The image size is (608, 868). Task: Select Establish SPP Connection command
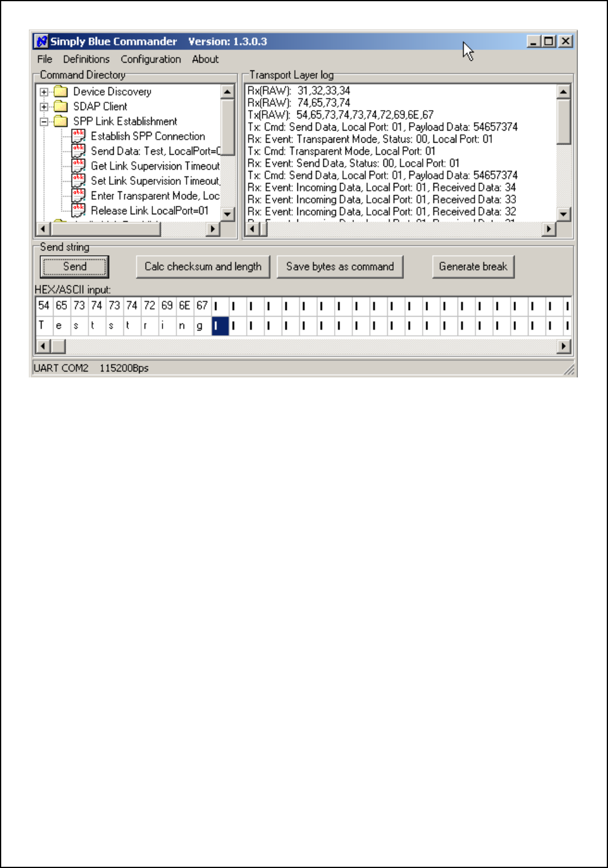[x=148, y=137]
